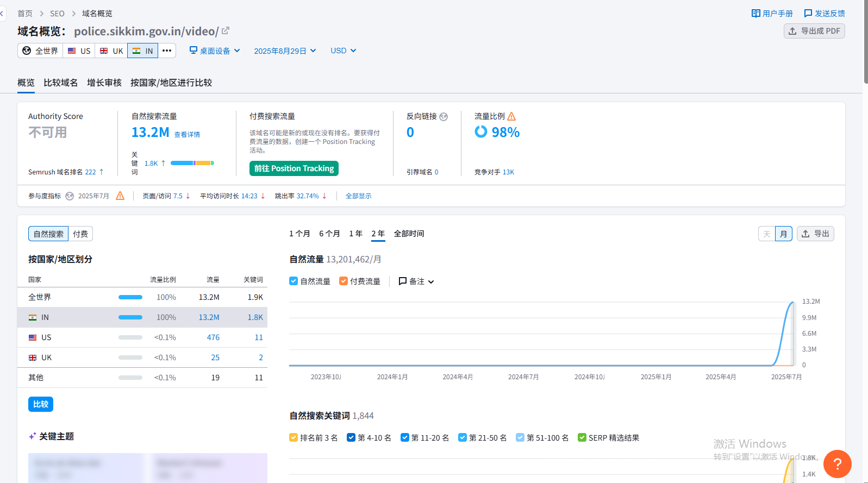Image resolution: width=868 pixels, height=483 pixels.
Task: Open the external link icon beside the domain
Action: point(226,31)
